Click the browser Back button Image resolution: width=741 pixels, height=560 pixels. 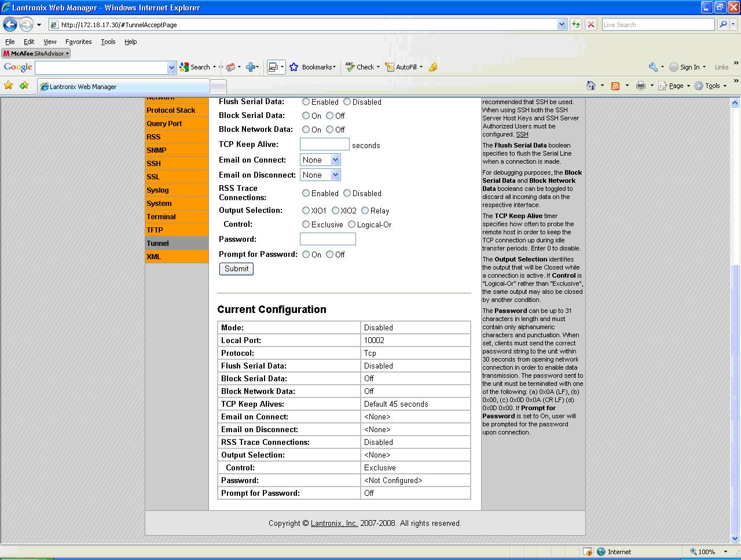point(10,24)
